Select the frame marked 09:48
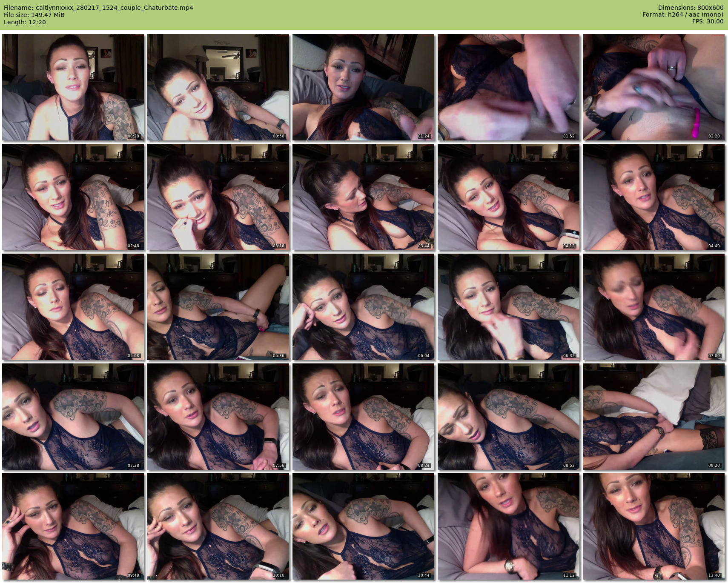This screenshot has width=728, height=583. [73, 526]
